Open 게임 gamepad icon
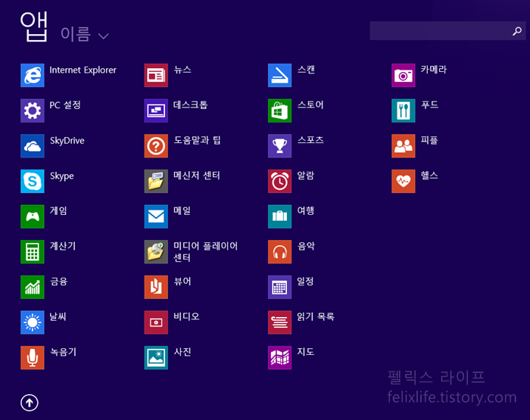 (x=32, y=216)
